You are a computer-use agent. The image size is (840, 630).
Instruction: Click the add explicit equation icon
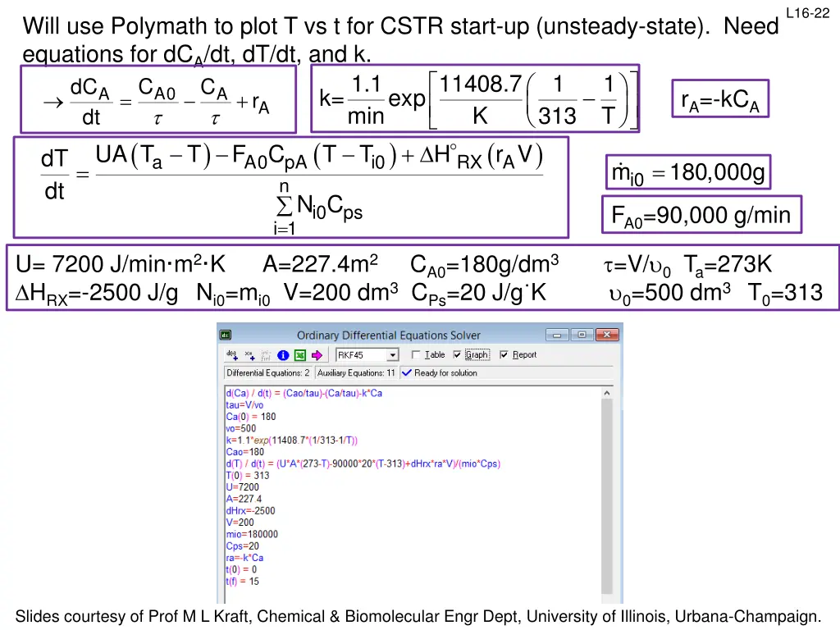[249, 354]
